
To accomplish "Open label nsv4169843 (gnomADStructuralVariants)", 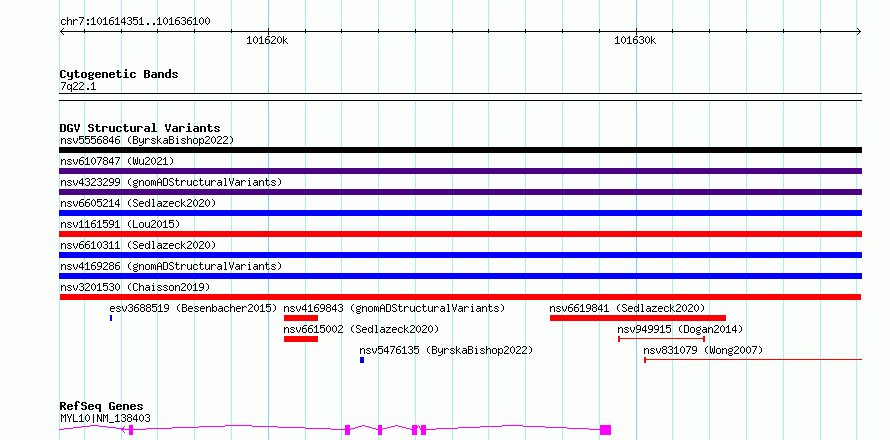I will [x=394, y=308].
